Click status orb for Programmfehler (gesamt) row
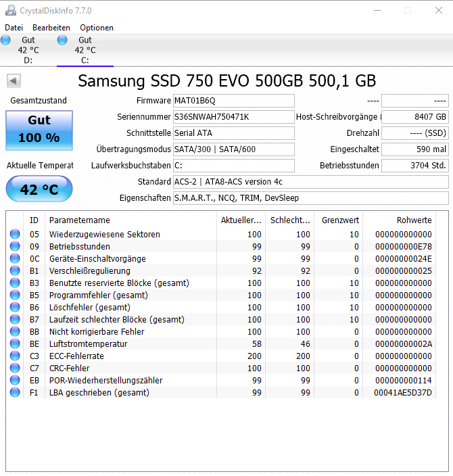The width and height of the screenshot is (453, 476). click(x=15, y=295)
